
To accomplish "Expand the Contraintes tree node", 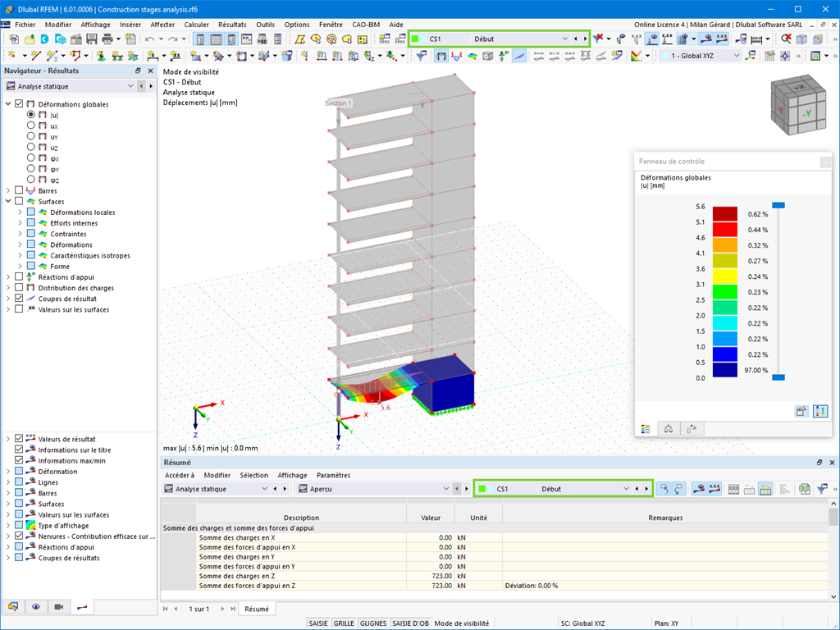I will coord(20,234).
